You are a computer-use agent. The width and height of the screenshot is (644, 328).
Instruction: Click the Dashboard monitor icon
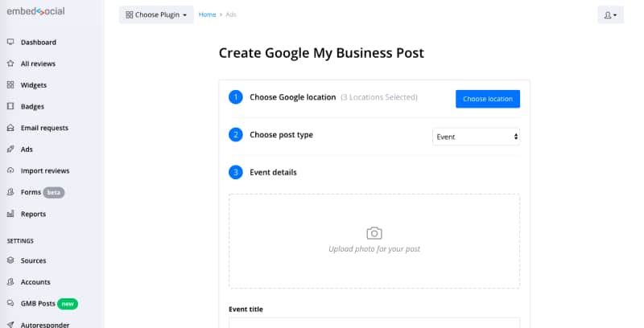click(x=10, y=42)
